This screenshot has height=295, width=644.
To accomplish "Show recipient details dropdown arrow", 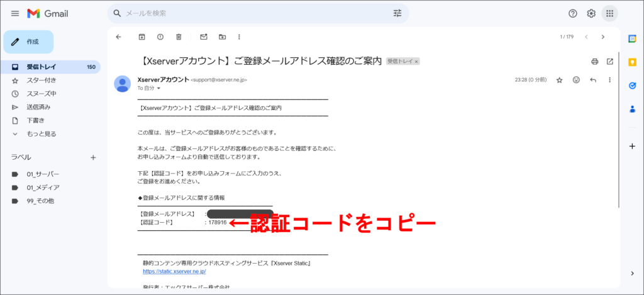I will pos(158,88).
